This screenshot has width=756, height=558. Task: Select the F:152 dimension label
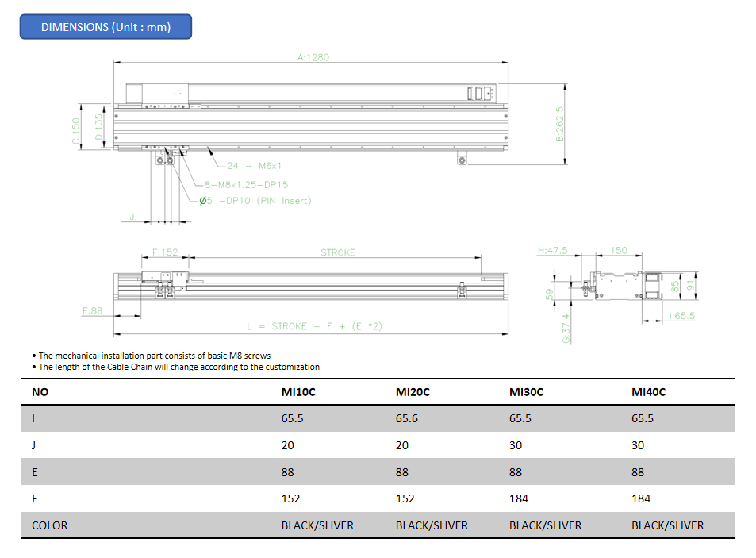coord(165,252)
